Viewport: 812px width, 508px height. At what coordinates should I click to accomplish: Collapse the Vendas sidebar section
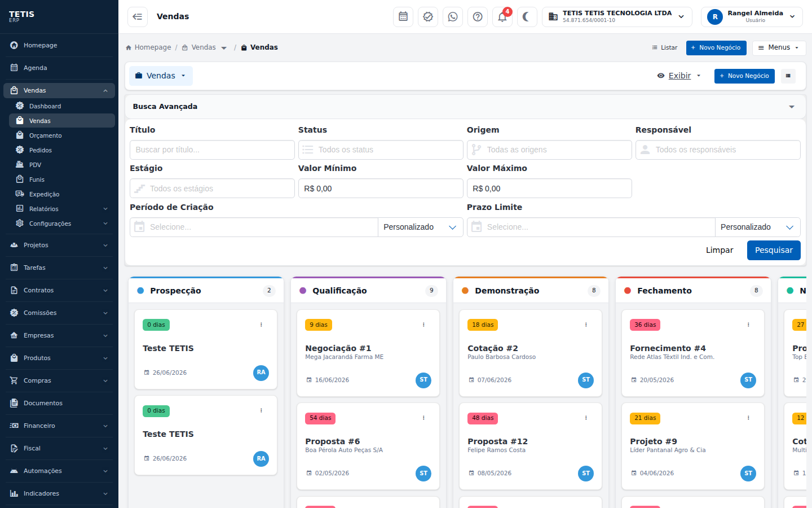59,90
